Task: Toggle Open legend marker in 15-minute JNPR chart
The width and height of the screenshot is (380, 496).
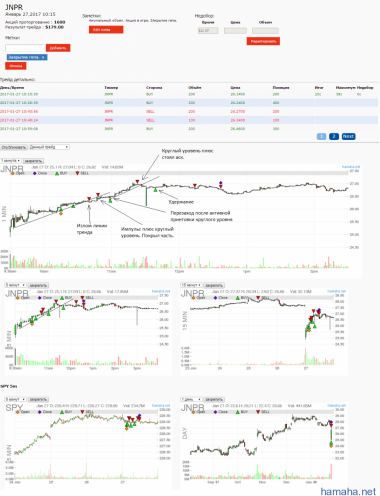Action: click(x=193, y=298)
